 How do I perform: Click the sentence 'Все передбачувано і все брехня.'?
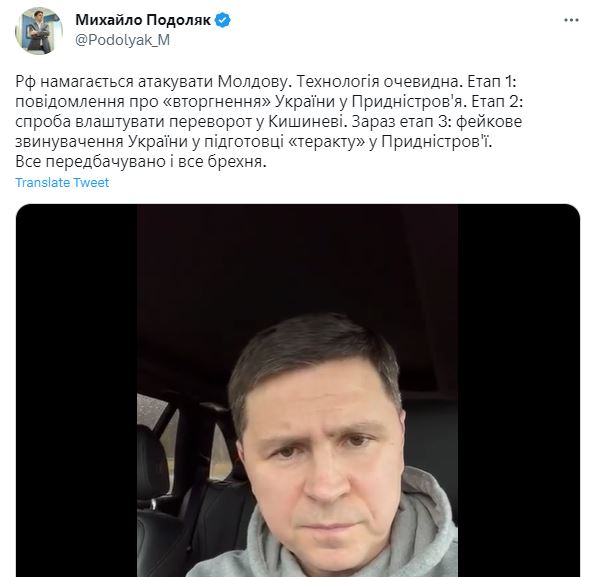point(141,162)
